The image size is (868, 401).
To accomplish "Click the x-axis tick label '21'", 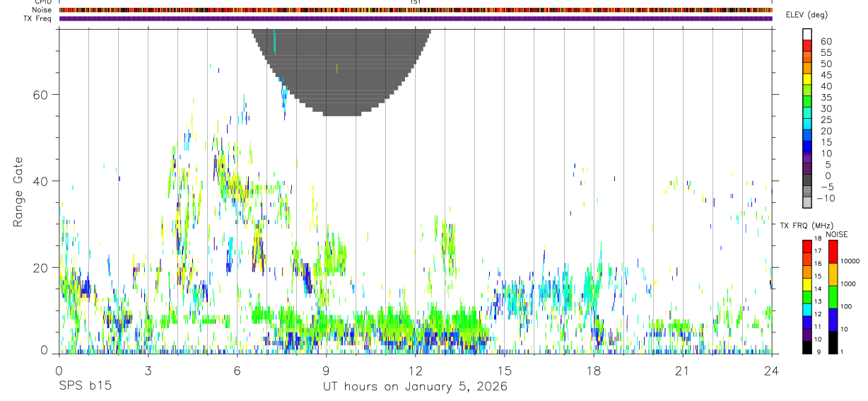I will click(x=683, y=371).
